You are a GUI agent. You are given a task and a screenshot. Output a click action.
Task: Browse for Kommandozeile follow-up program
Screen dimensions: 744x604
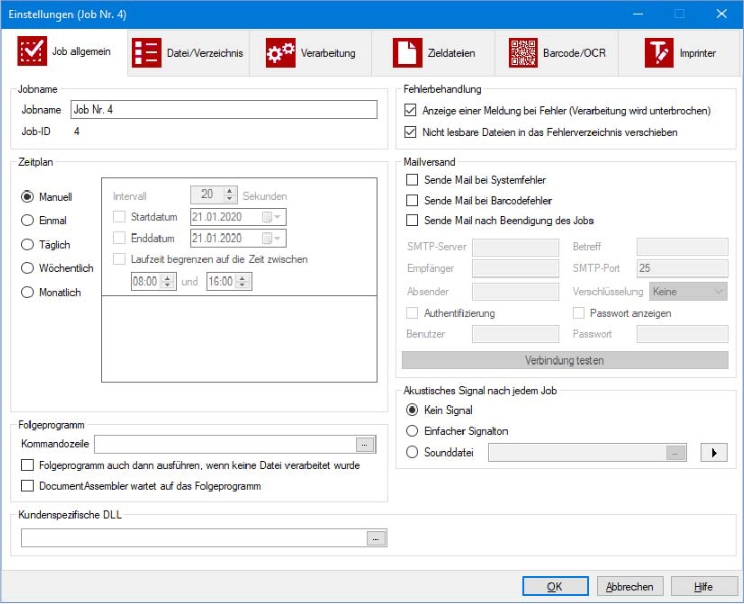click(x=366, y=444)
